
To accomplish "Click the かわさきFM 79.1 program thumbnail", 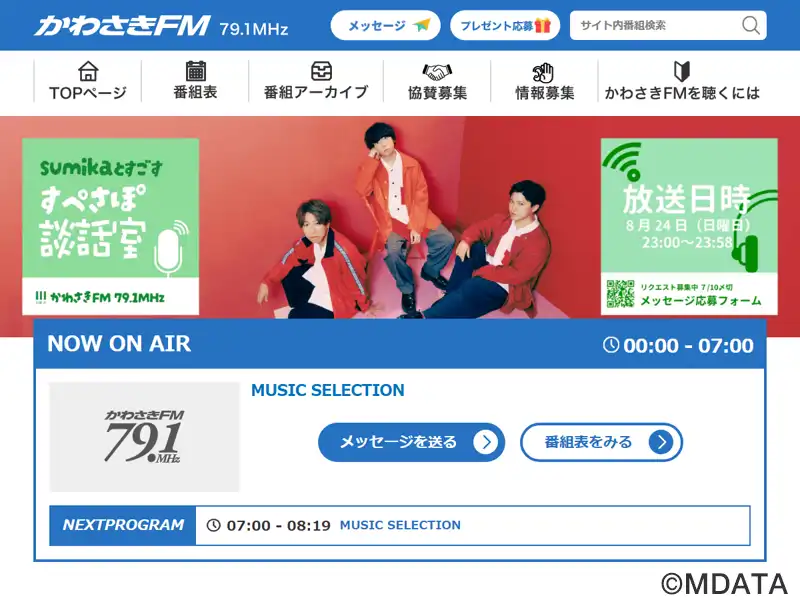I will click(144, 437).
